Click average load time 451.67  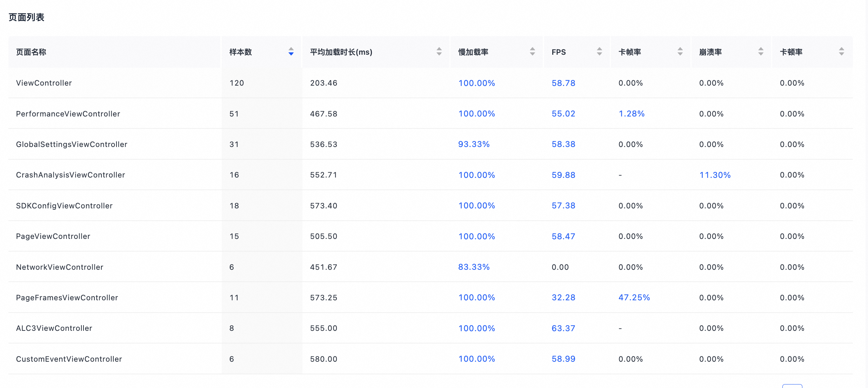tap(323, 267)
